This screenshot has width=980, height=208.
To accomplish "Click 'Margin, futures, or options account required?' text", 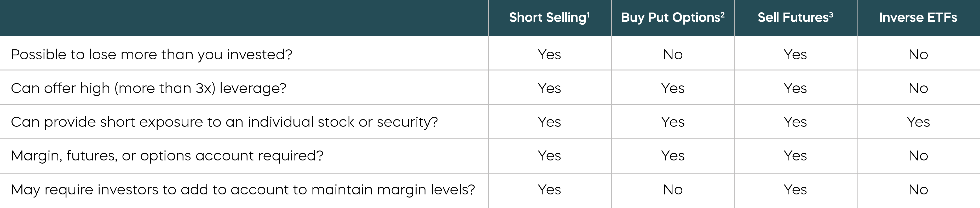I will pyautogui.click(x=167, y=155).
